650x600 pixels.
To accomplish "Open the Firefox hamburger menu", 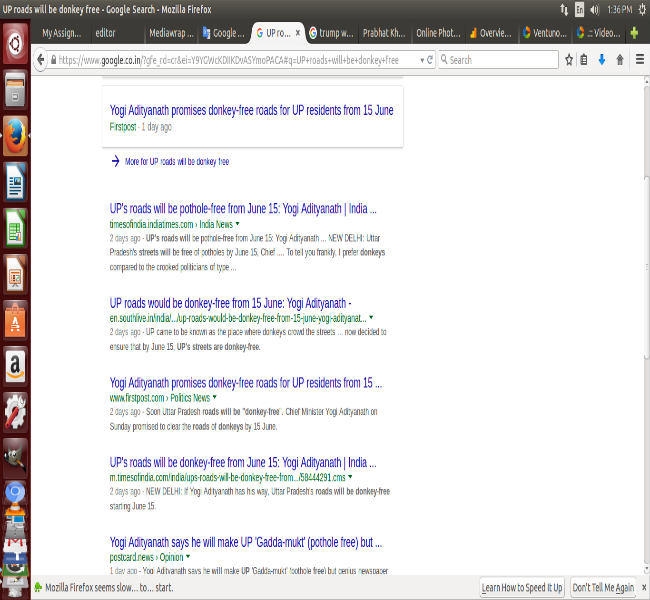I will (x=638, y=60).
